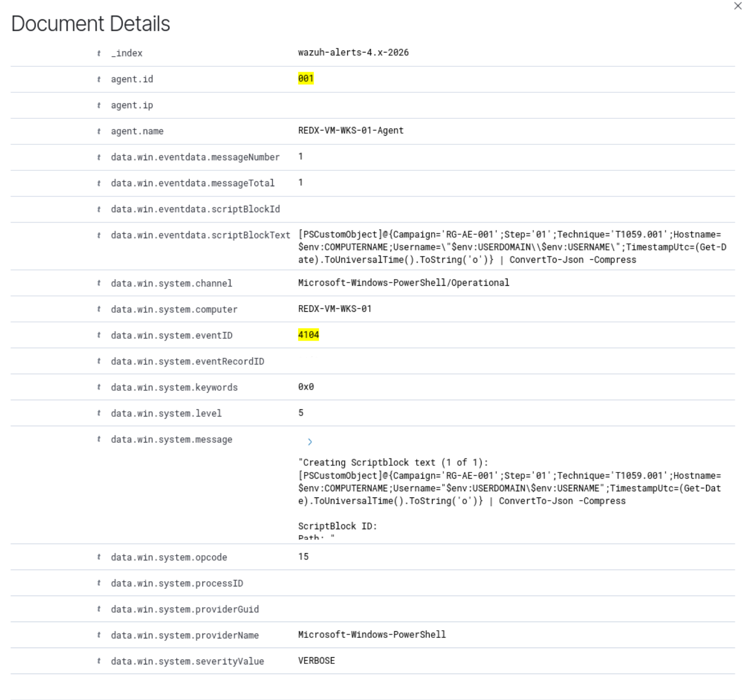Click the Microsoft-Windows-PowerShell/Operational channel value
The height and width of the screenshot is (700, 750).
(404, 282)
